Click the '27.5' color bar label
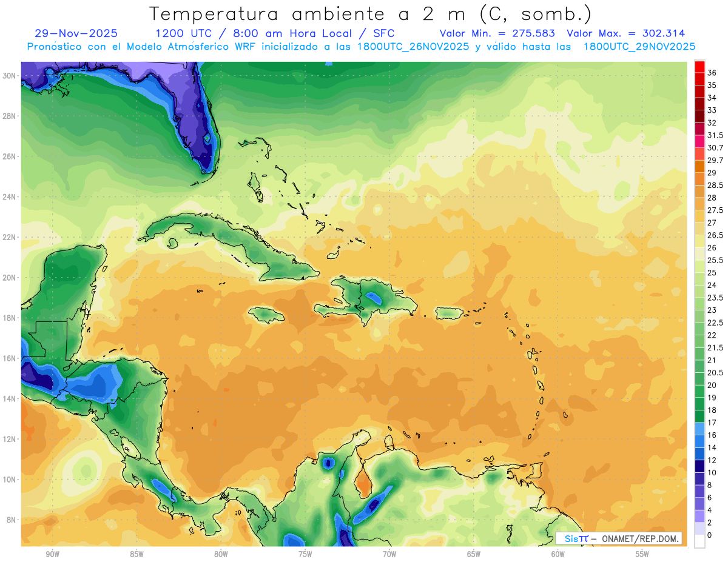The width and height of the screenshot is (728, 562). point(715,210)
